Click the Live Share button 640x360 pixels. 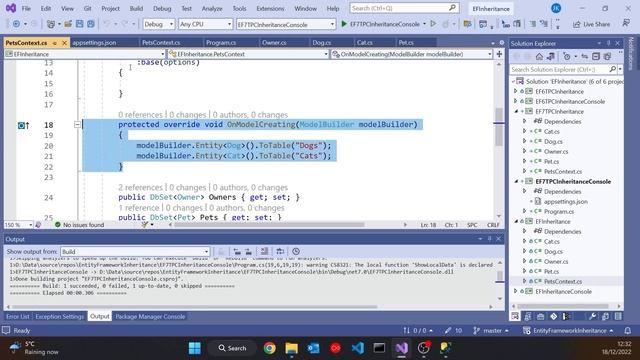591,24
